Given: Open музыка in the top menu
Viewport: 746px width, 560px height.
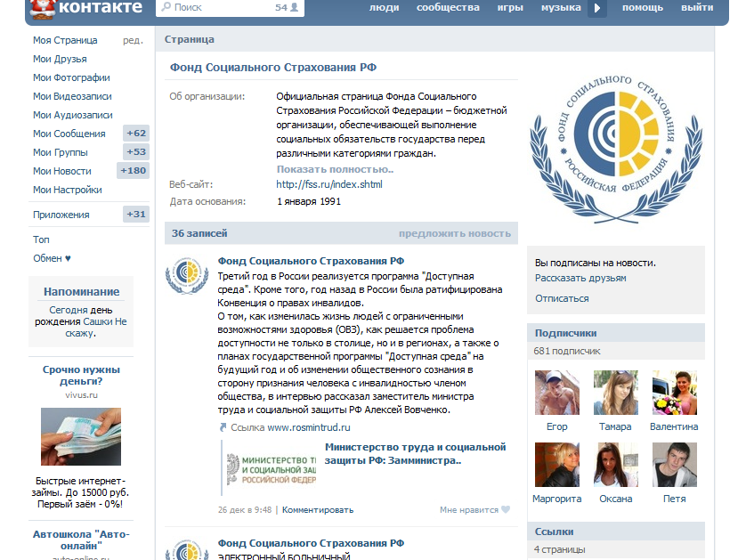Looking at the screenshot, I should coord(561,7).
